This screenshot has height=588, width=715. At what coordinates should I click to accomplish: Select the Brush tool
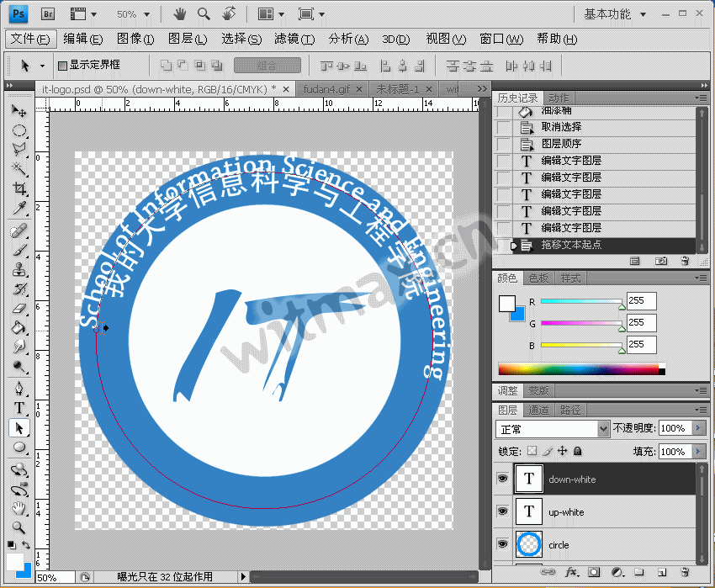point(19,250)
